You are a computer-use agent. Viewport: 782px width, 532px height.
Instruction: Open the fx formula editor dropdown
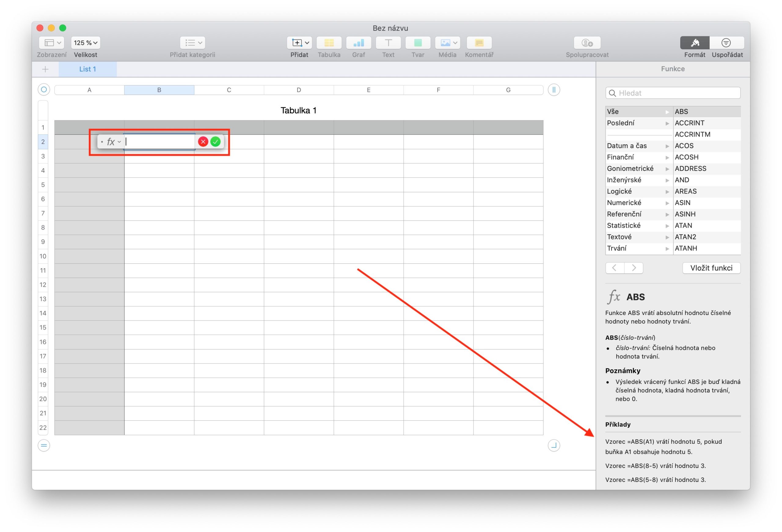[113, 142]
